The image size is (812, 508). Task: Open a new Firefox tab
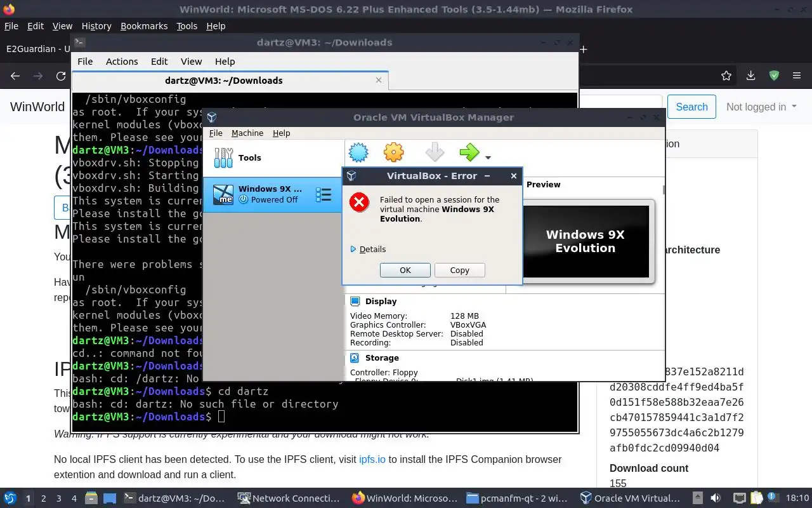584,49
